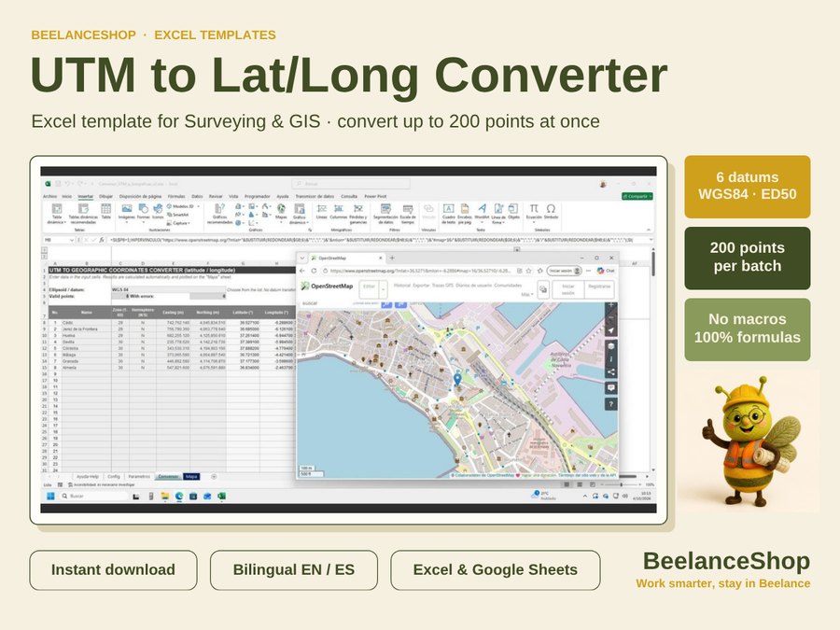Select the Mapa worksheet tab

tap(191, 476)
